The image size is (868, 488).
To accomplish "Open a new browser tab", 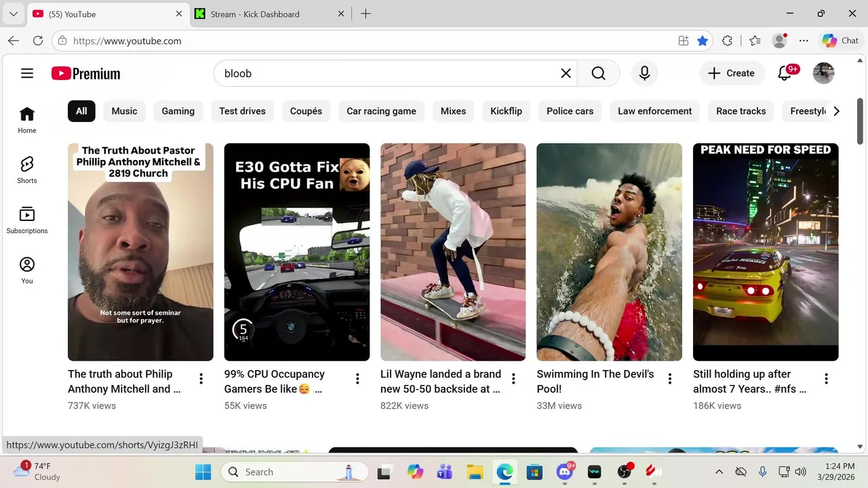I will tap(366, 14).
